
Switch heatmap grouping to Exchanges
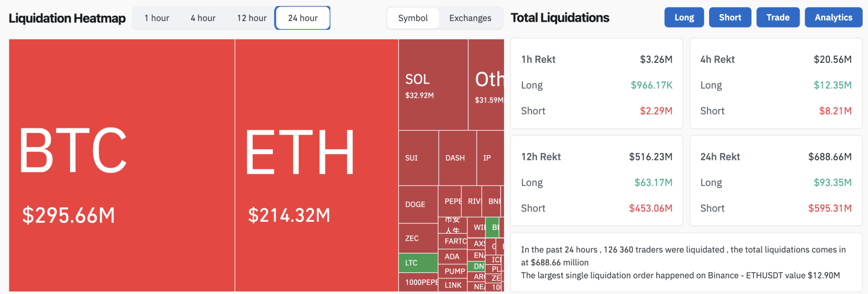(x=470, y=18)
